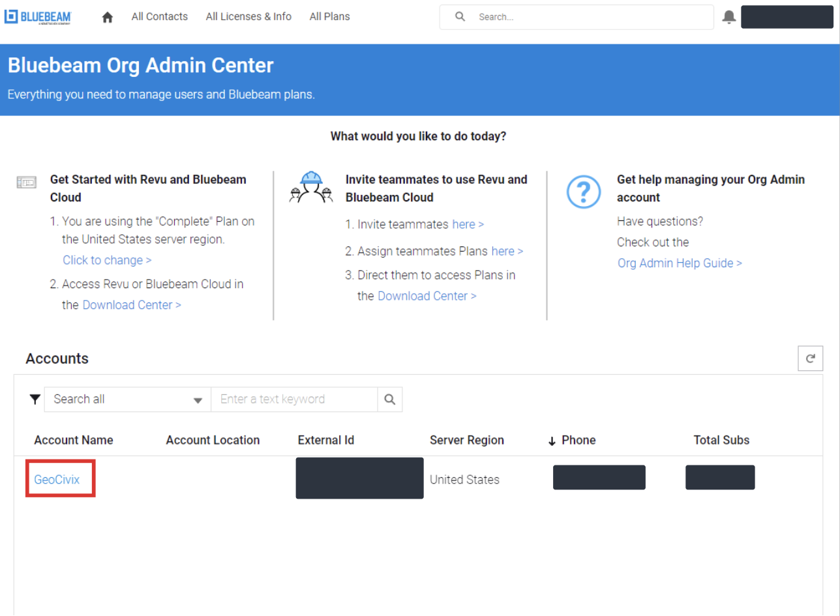Click Assign teammates Plans here link

[507, 251]
